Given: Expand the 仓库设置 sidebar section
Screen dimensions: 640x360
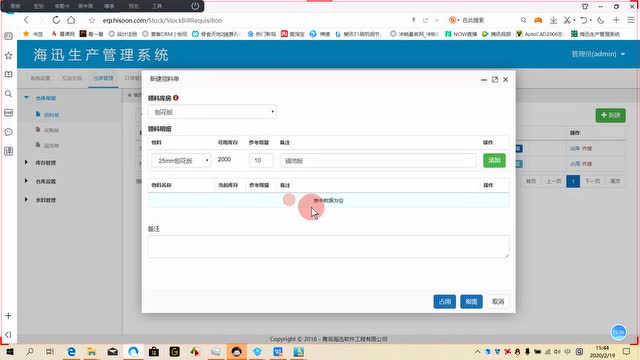Looking at the screenshot, I should point(27,181).
